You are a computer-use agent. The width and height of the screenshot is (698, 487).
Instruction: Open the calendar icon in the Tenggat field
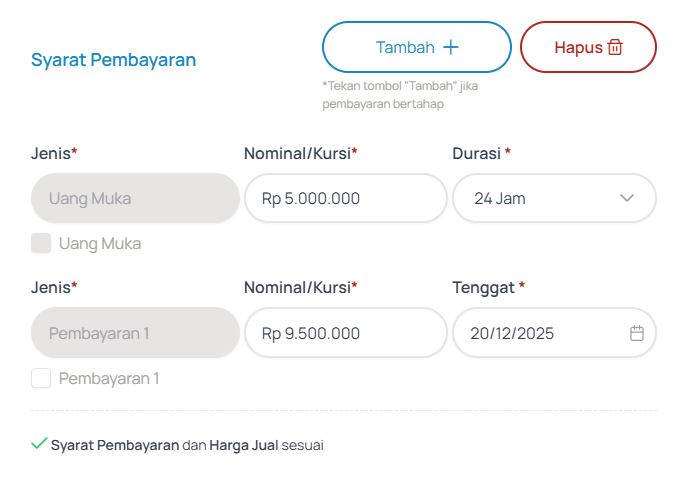click(637, 333)
